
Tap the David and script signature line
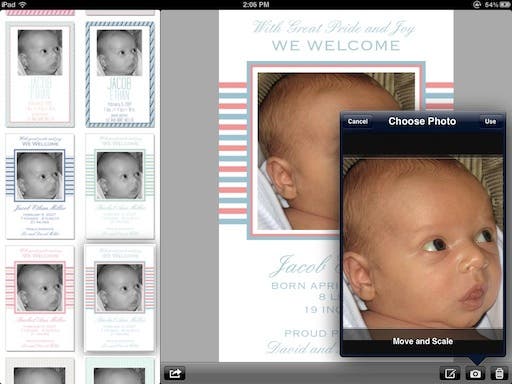coord(303,347)
